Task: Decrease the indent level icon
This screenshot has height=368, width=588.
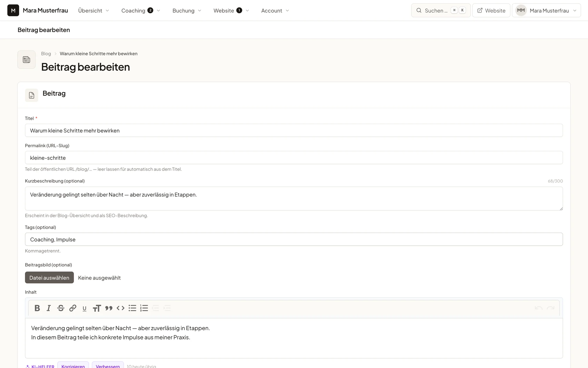Action: (156, 308)
